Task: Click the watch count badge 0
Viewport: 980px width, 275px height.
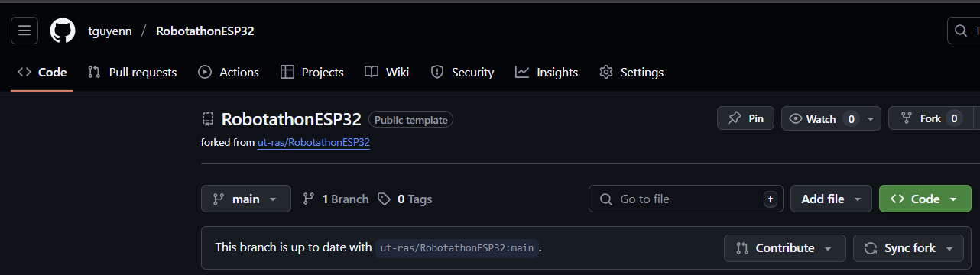Action: [x=852, y=119]
